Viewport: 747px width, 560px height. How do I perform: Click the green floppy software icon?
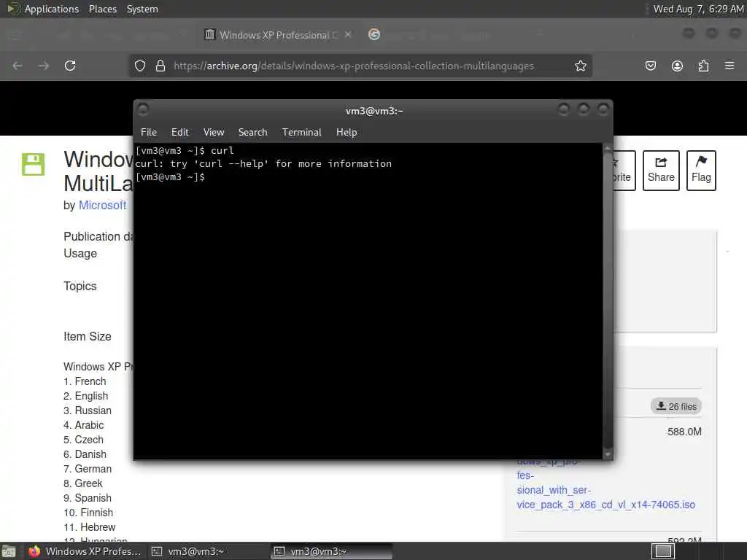pyautogui.click(x=34, y=164)
